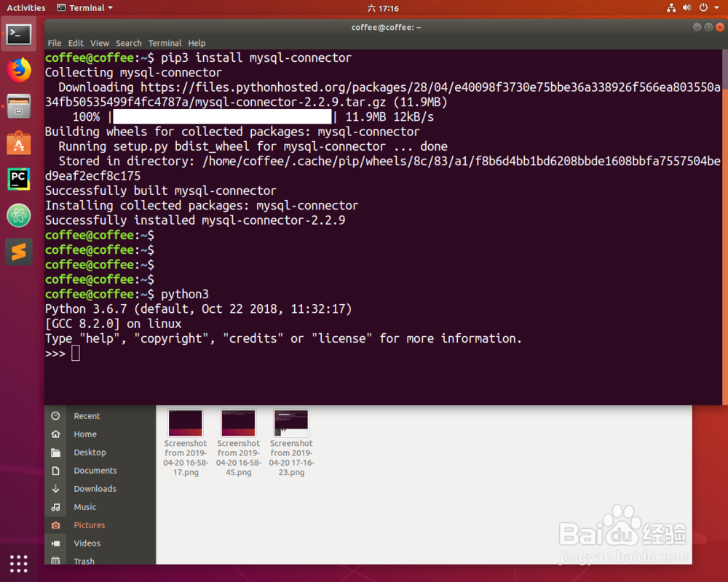
Task: Click the Music note icon in Files sidebar
Action: [x=56, y=507]
